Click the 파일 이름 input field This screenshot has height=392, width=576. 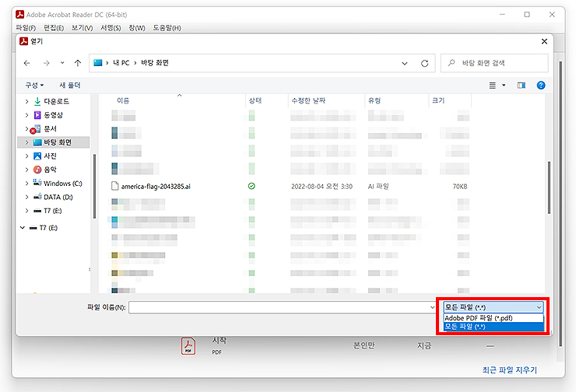pyautogui.click(x=279, y=307)
